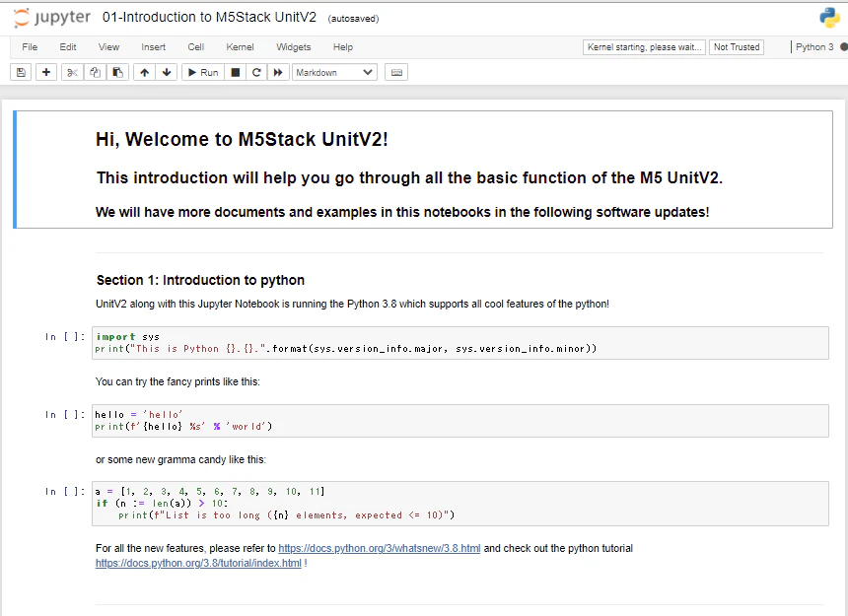This screenshot has width=848, height=616.
Task: Copy selected cells icon
Action: coord(96,72)
